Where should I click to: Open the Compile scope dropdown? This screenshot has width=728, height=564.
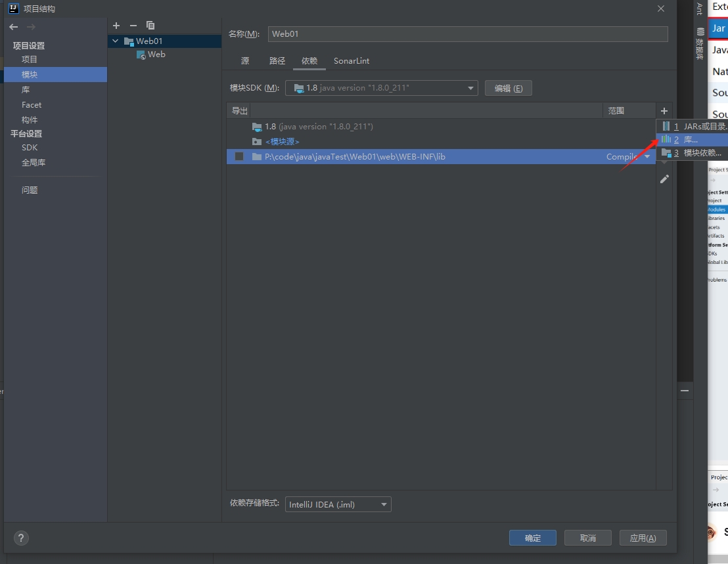tap(647, 157)
